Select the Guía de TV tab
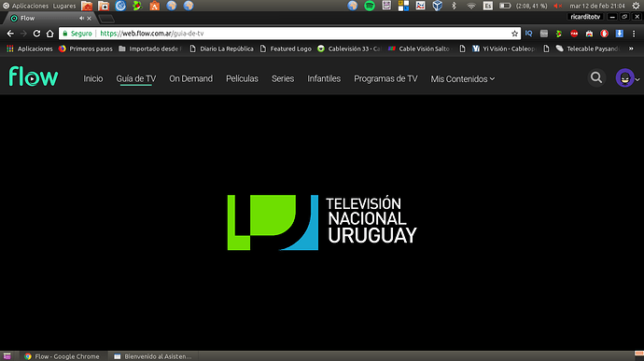 pyautogui.click(x=136, y=79)
